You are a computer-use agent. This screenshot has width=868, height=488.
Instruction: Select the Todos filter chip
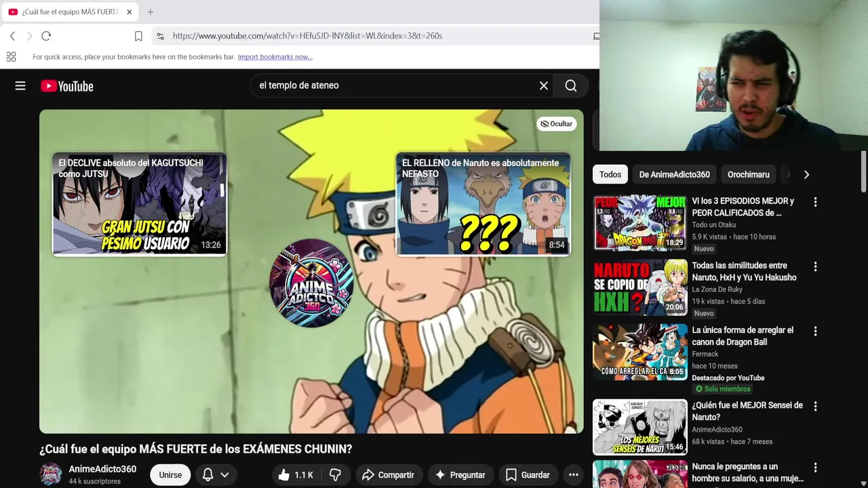610,175
